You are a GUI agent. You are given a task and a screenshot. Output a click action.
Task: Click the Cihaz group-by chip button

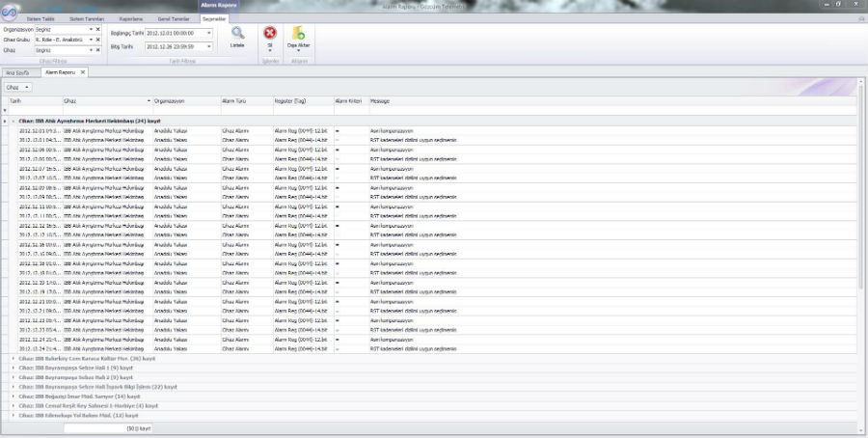click(18, 87)
